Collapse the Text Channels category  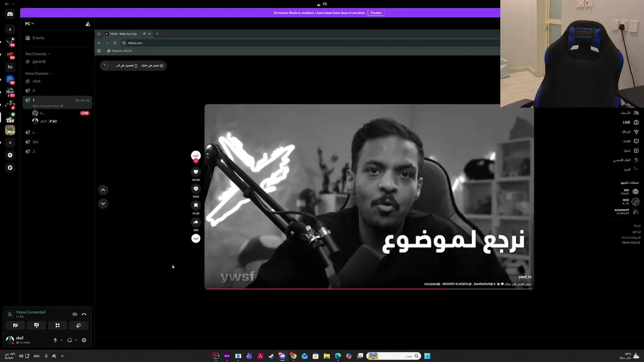click(37, 54)
